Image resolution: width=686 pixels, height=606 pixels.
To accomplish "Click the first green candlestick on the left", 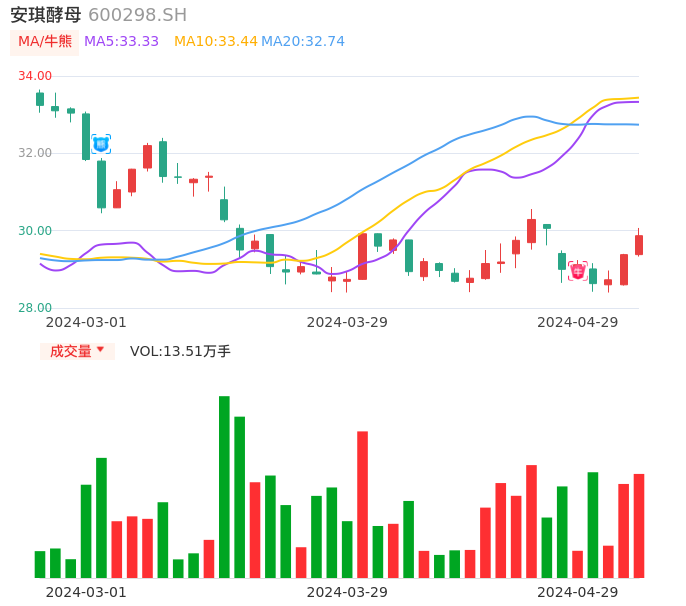I will [x=40, y=99].
